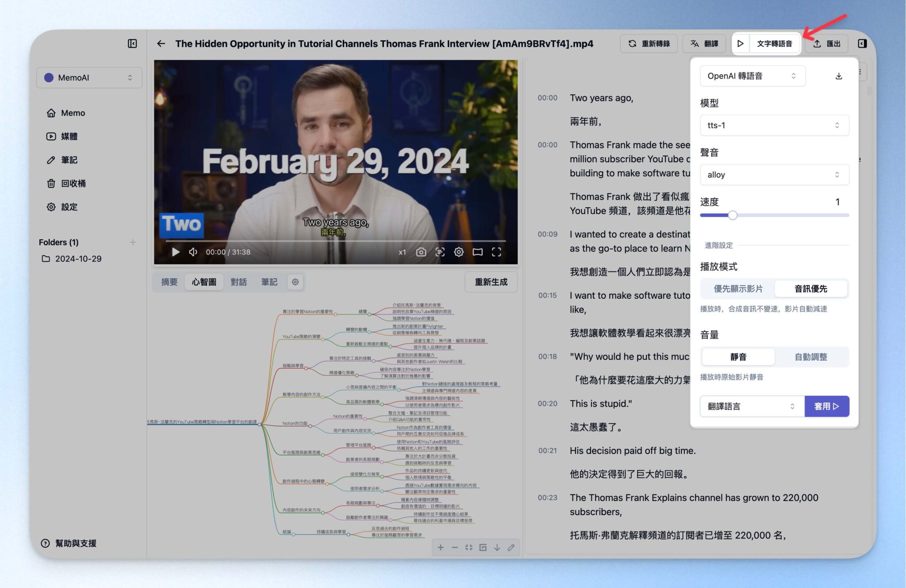The image size is (906, 588).
Task: Enable picture-in-picture mode in the video player
Action: pos(478,252)
